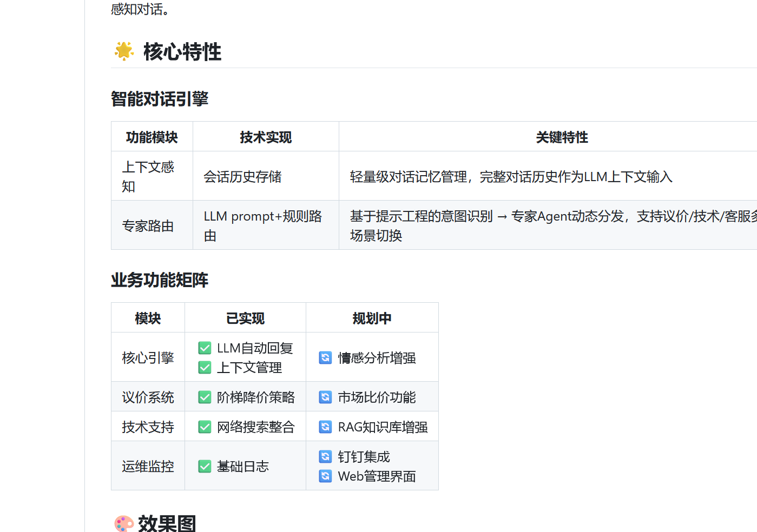Click the blue sync icon next to 市场比价功能

[325, 397]
